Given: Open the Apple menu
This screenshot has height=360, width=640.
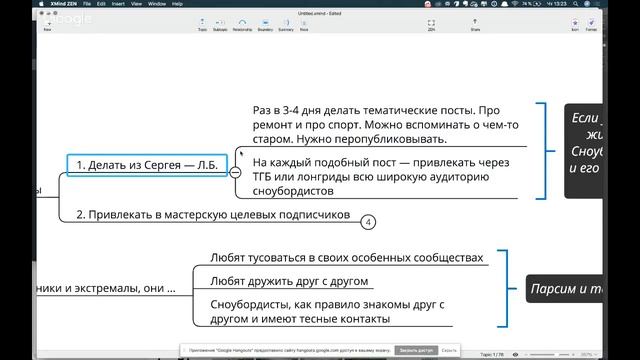Looking at the screenshot, I should click(x=41, y=4).
